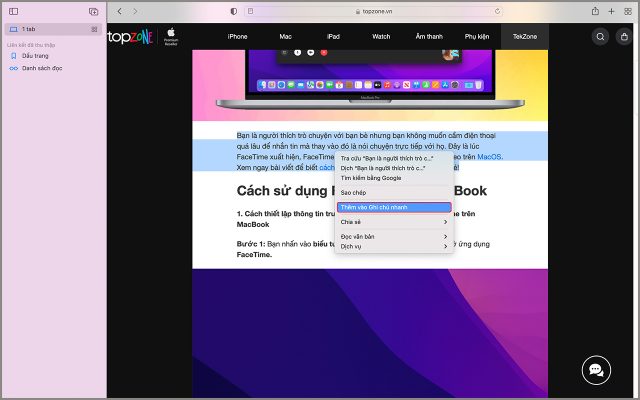Image resolution: width=640 pixels, height=400 pixels.
Task: Open the MacOS hyperlink in article
Action: (489, 157)
